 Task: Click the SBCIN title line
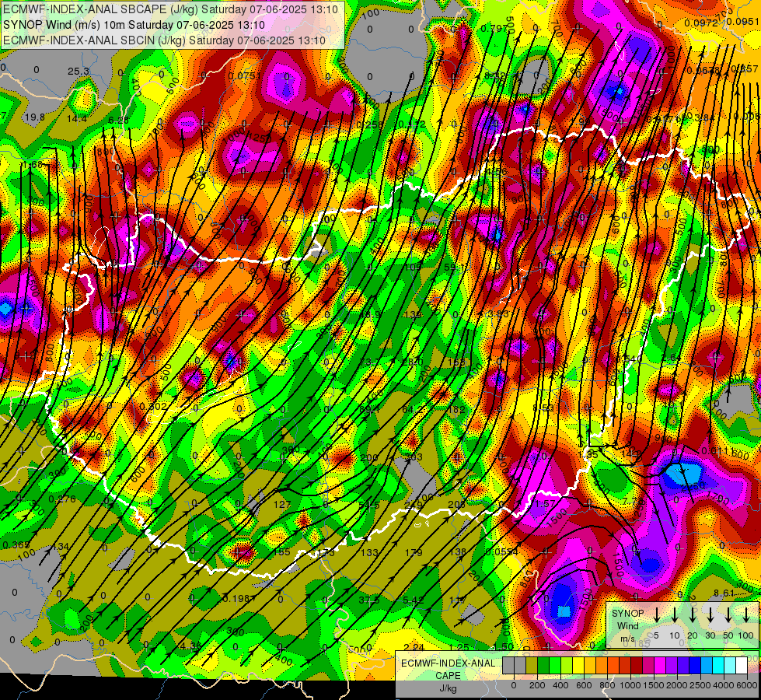pos(164,40)
